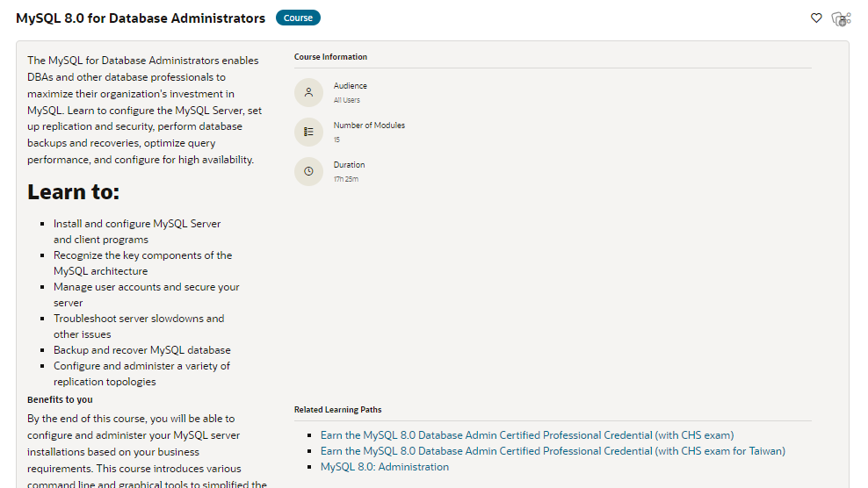Click the Audience person icon
Screen dimensions: 868x488
click(x=308, y=92)
